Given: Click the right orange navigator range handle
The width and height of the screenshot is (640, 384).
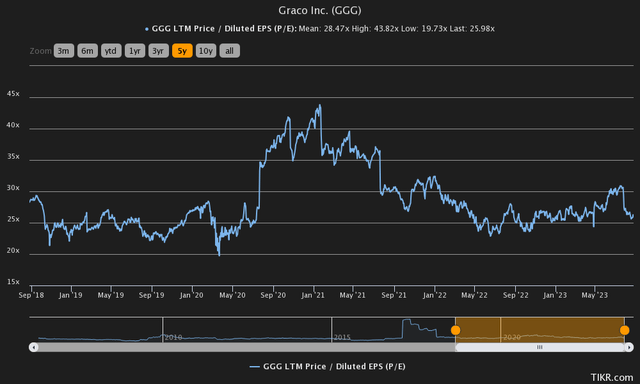Looking at the screenshot, I should point(624,330).
